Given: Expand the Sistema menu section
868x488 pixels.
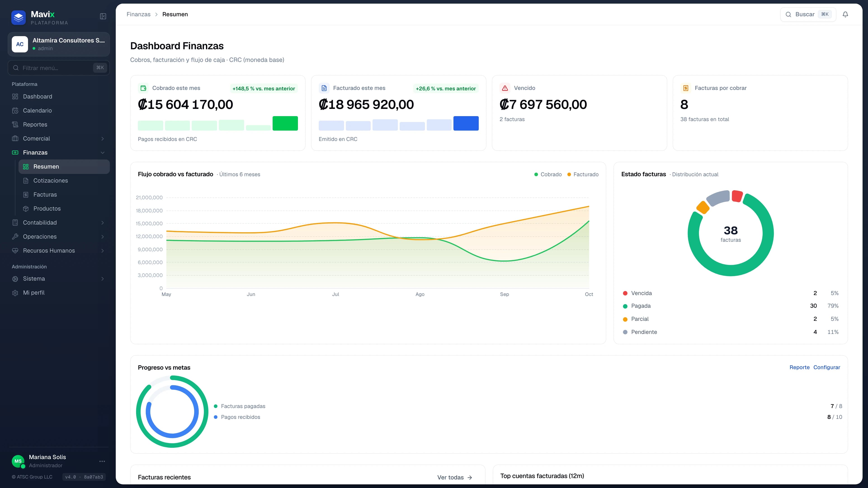Looking at the screenshot, I should [59, 279].
